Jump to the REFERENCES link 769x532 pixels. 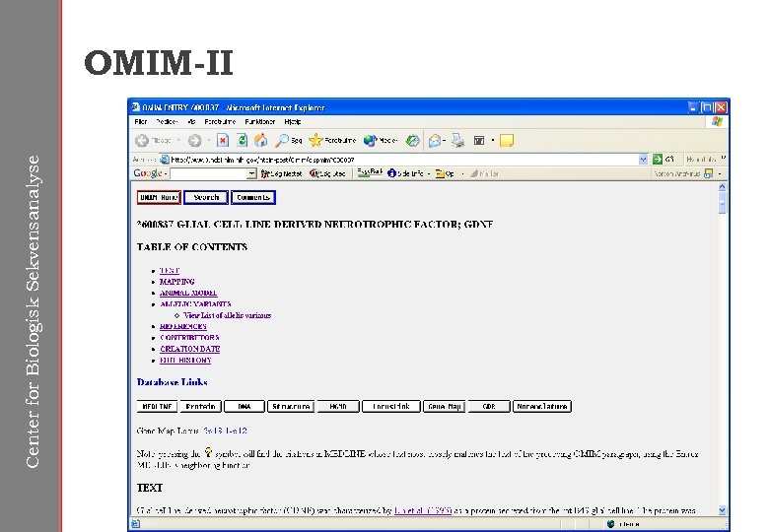[x=183, y=327]
